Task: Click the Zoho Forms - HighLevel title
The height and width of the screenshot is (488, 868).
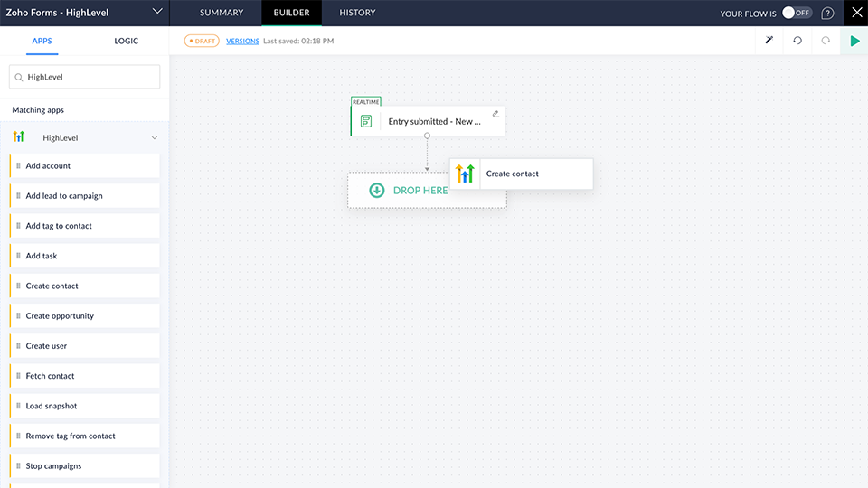Action: [x=58, y=12]
